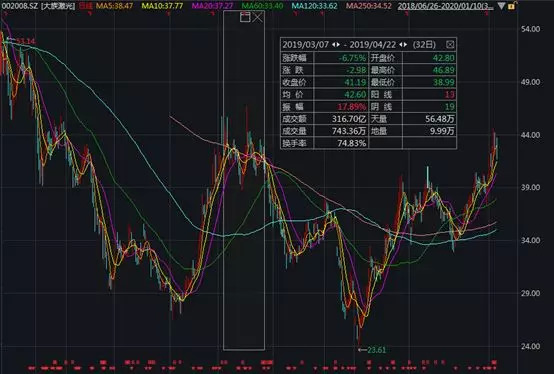Image resolution: width=554 pixels, height=374 pixels.
Task: Select the MA120 indicator label
Action: (315, 6)
